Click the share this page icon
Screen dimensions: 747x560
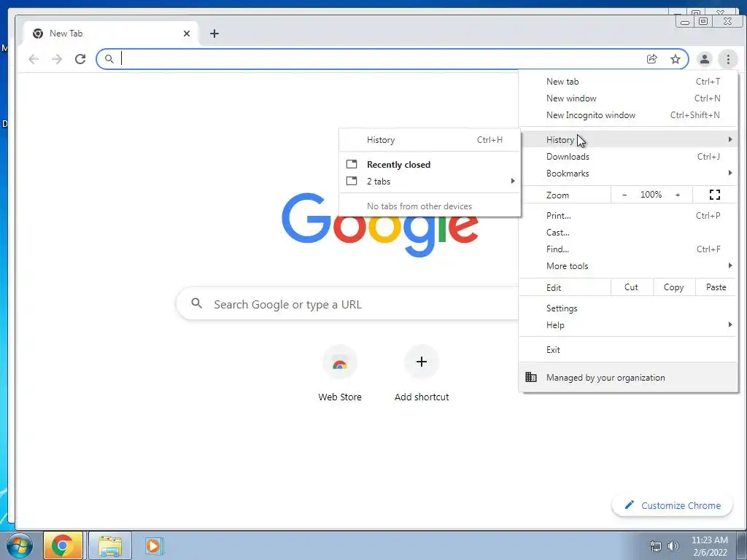point(651,59)
